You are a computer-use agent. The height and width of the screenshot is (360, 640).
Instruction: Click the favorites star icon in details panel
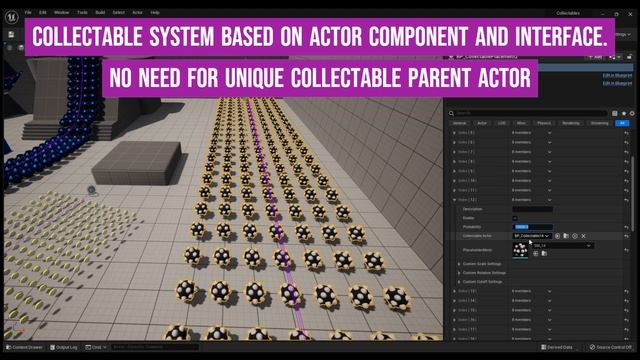click(624, 113)
